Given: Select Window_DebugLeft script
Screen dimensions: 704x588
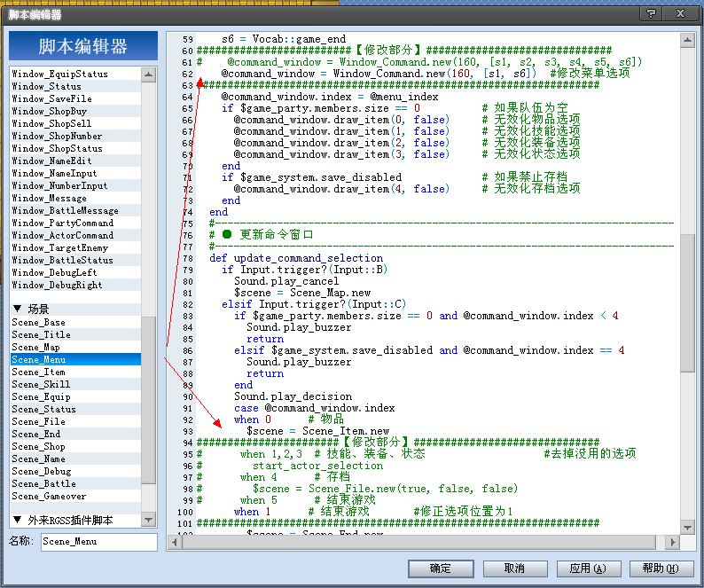Looking at the screenshot, I should pos(75,272).
